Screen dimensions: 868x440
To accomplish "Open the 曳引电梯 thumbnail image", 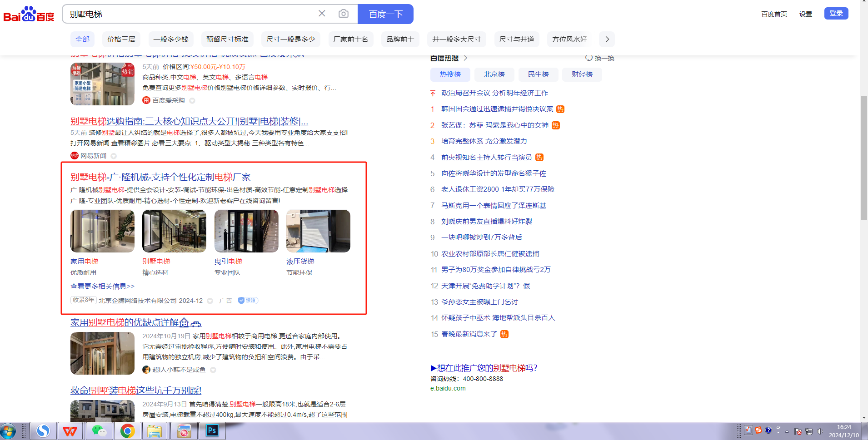I will 246,231.
